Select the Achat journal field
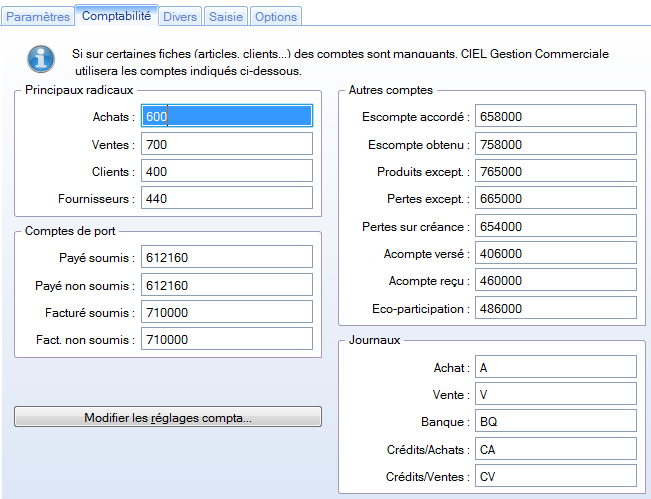The image size is (651, 499). (x=556, y=367)
